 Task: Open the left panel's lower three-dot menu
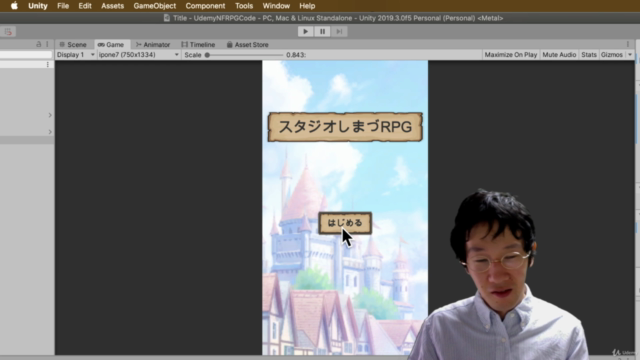pyautogui.click(x=48, y=64)
